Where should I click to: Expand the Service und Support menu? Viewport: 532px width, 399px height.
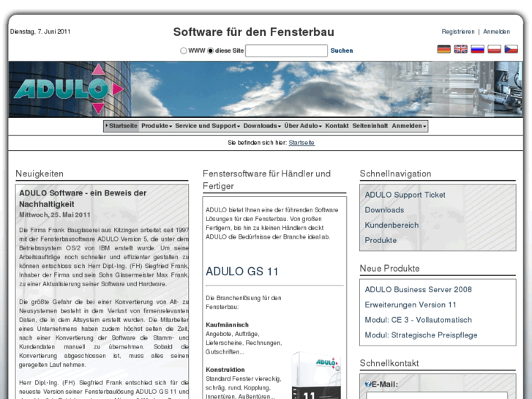(x=207, y=126)
